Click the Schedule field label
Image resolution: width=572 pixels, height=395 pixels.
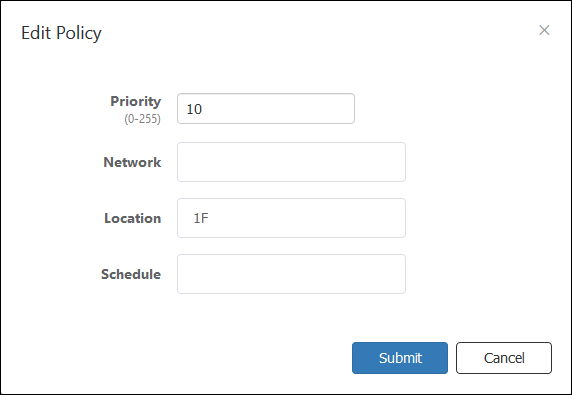coord(131,274)
